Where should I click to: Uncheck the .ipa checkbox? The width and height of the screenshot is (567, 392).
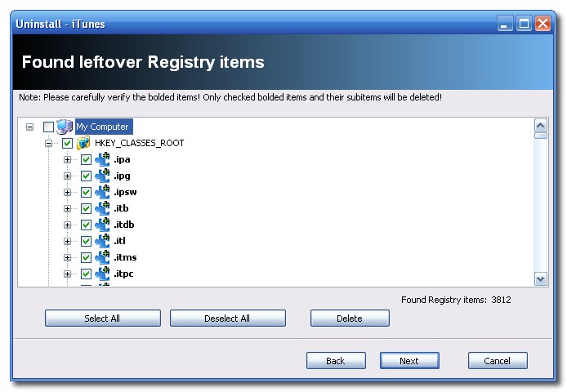pyautogui.click(x=86, y=159)
